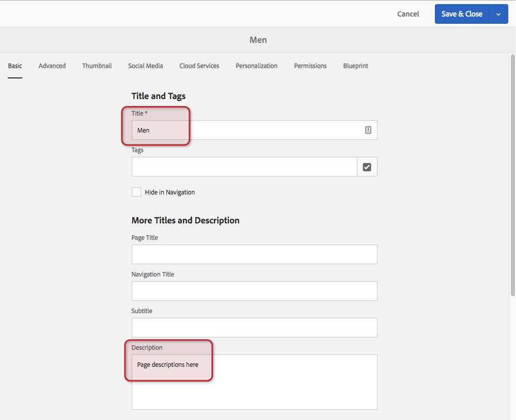The height and width of the screenshot is (420, 516).
Task: Click the Navigation Title text box
Action: [254, 291]
